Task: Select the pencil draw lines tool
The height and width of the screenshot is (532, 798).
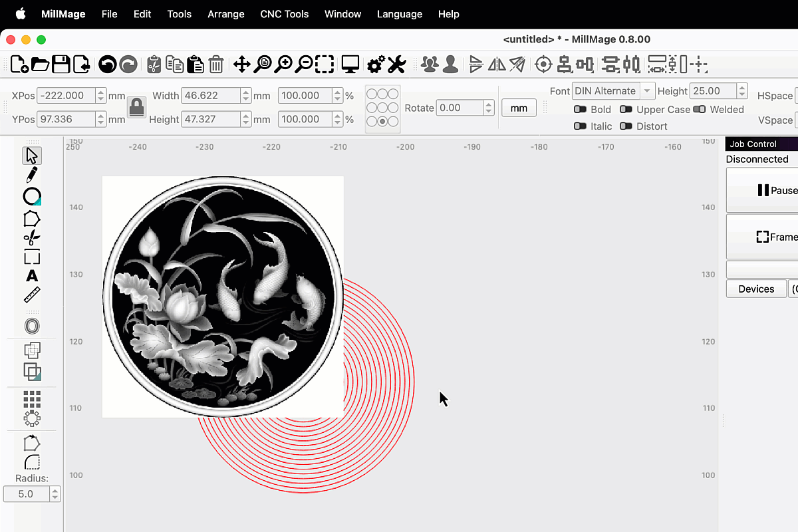Action: 31,175
